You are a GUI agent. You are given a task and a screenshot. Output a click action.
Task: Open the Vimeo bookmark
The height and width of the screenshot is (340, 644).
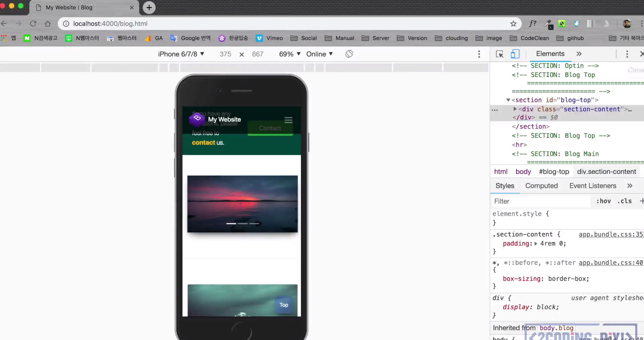point(269,38)
